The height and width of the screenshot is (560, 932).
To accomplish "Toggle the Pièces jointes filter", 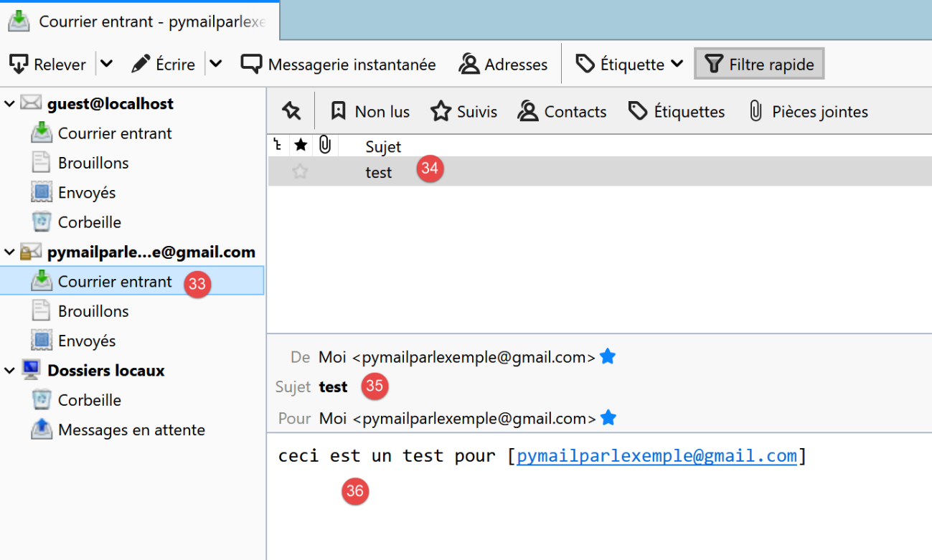I will 808,112.
